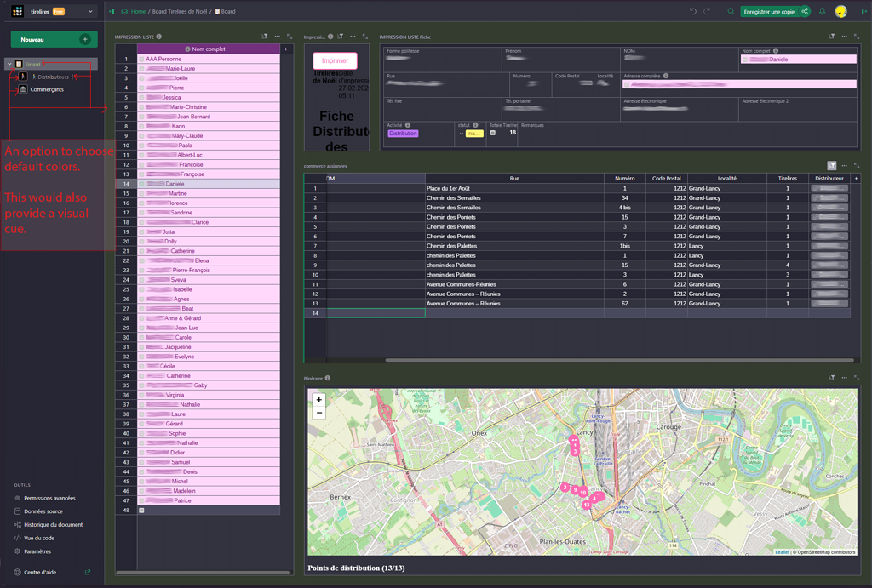Toggle the Totale Tirelires checkbox in the card
This screenshot has height=588, width=872.
pos(492,133)
